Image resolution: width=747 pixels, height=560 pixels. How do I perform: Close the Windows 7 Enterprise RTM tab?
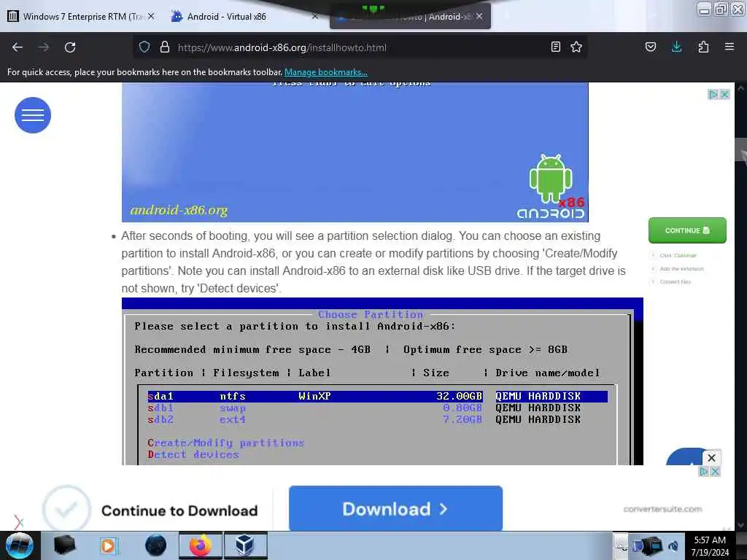(151, 16)
